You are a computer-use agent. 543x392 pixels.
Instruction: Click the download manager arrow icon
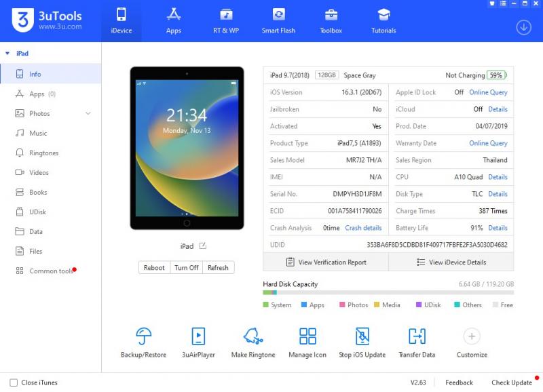tap(523, 27)
